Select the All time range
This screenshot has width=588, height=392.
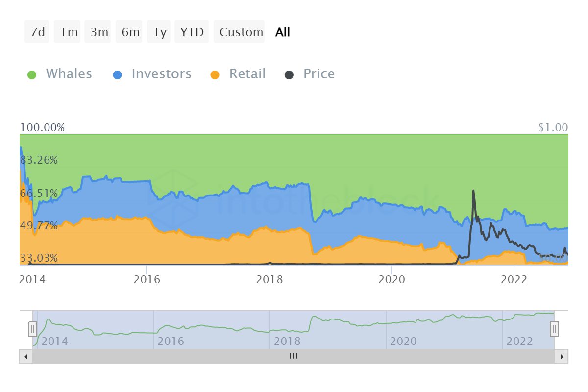coord(283,32)
